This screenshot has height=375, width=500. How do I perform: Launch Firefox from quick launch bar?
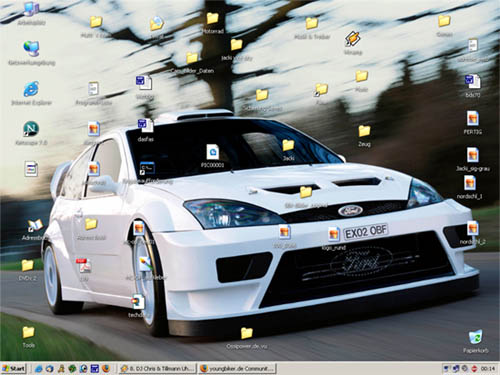(106, 368)
